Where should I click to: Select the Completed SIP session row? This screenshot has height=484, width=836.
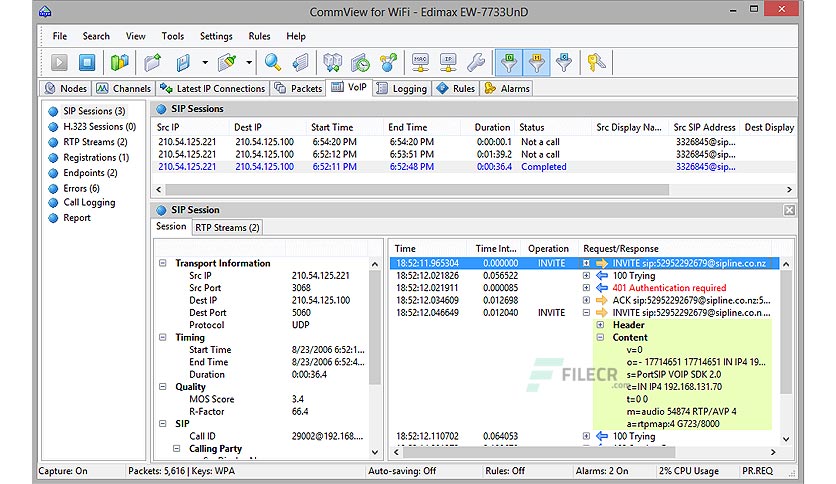click(474, 167)
